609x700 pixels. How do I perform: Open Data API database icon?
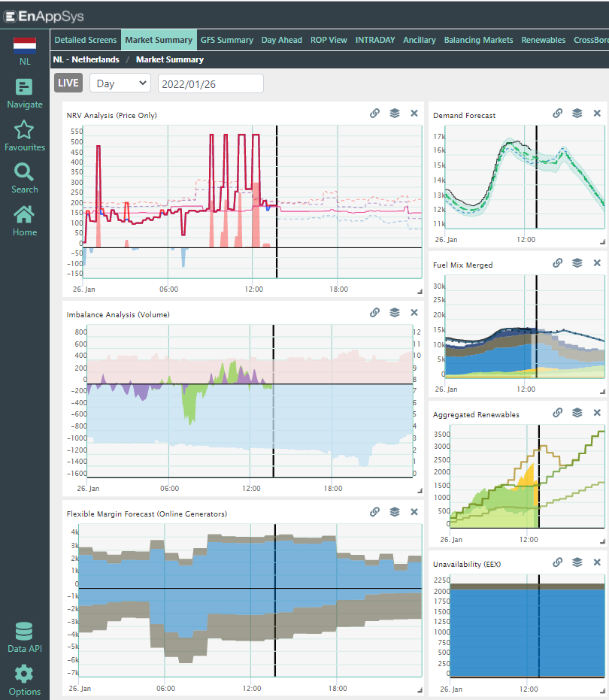coord(24,632)
